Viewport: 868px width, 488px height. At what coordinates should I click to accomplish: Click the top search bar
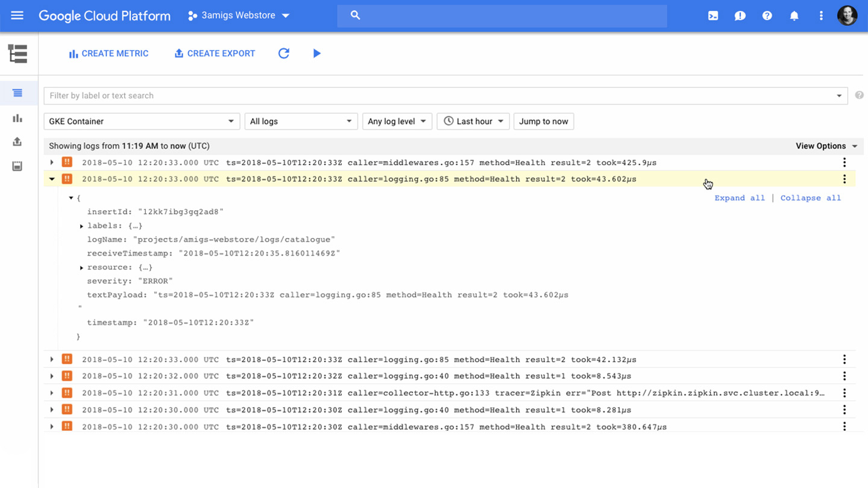click(502, 16)
